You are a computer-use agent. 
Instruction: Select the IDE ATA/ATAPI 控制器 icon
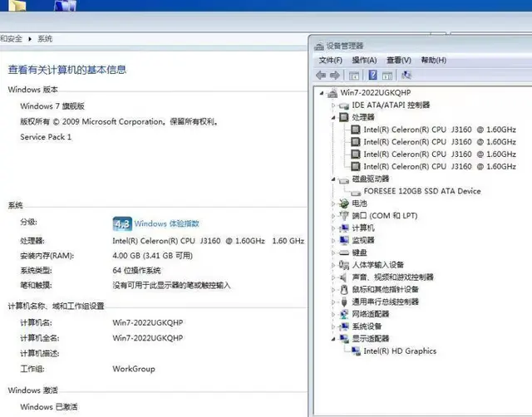coord(344,105)
